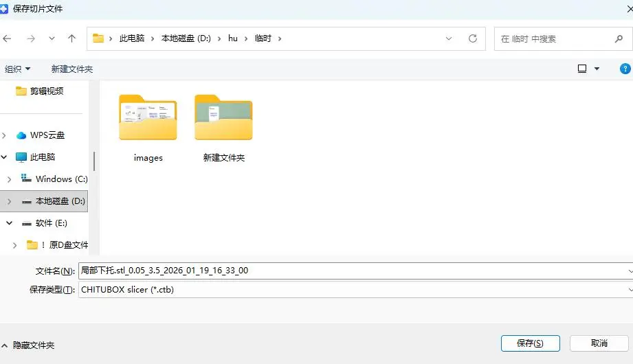Screen dimensions: 633x364
Task: Select ！原D盘文件 folder in sidebar
Action: pos(65,245)
